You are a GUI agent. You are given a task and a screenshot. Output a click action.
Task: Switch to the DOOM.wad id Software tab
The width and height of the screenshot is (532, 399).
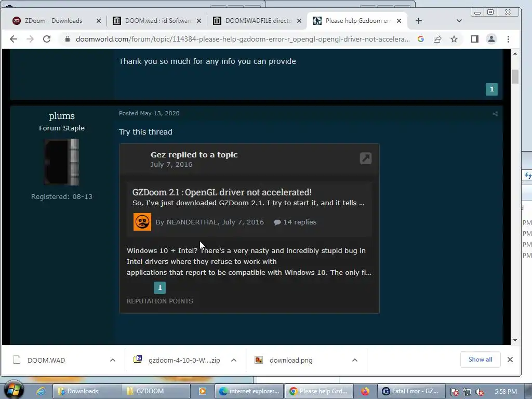tap(157, 21)
